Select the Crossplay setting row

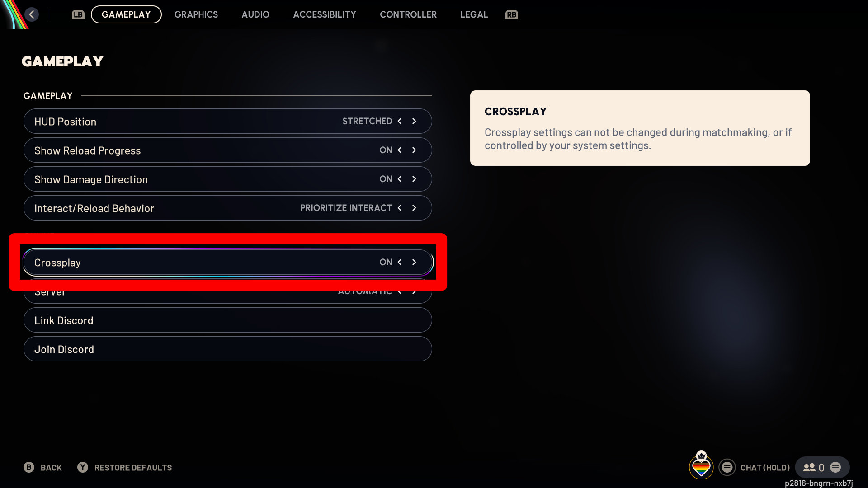point(228,262)
